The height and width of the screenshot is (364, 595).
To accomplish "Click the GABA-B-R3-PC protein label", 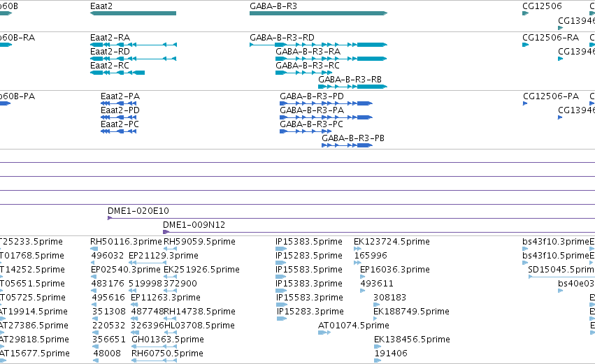I will (x=311, y=124).
